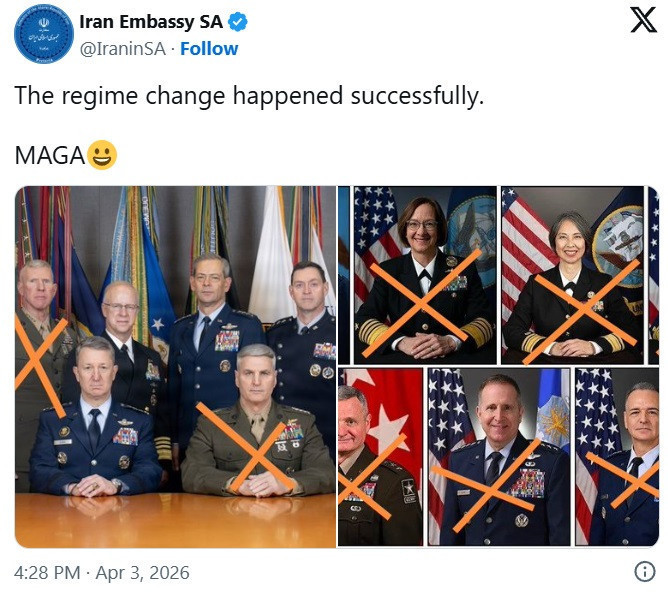Click the grinning emoji after MAGA
The width and height of the screenshot is (668, 592).
[102, 155]
